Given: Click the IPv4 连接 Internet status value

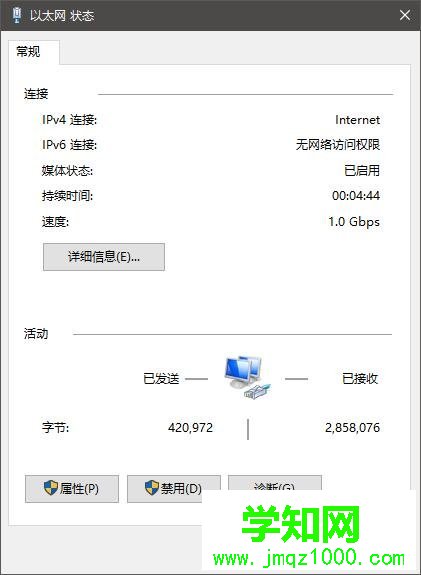Looking at the screenshot, I should [358, 120].
